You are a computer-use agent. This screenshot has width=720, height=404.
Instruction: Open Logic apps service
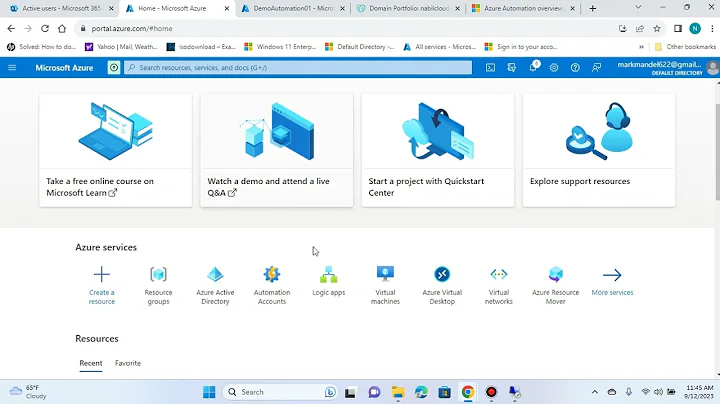(x=328, y=281)
